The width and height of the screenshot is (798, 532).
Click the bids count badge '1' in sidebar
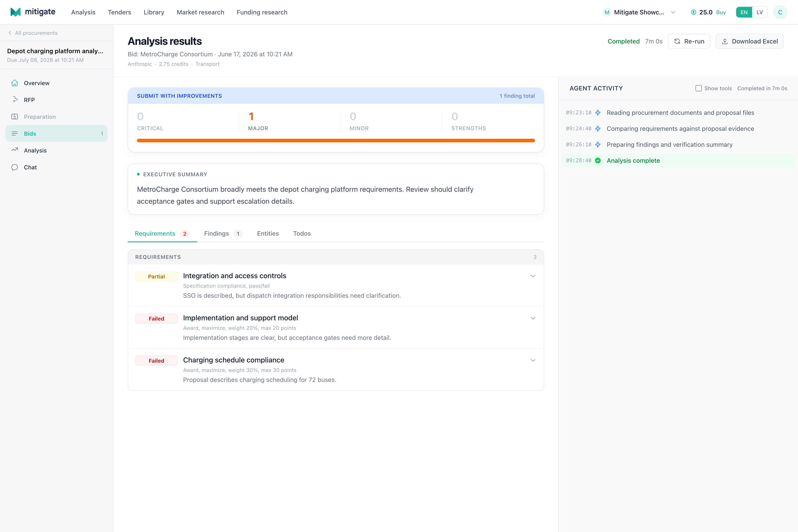102,134
